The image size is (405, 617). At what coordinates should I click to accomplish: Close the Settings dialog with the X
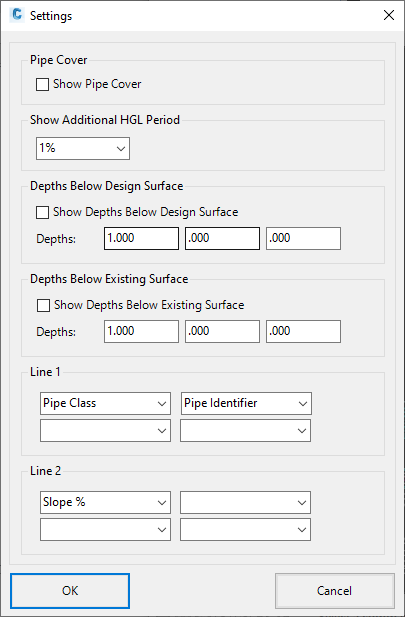coord(389,15)
